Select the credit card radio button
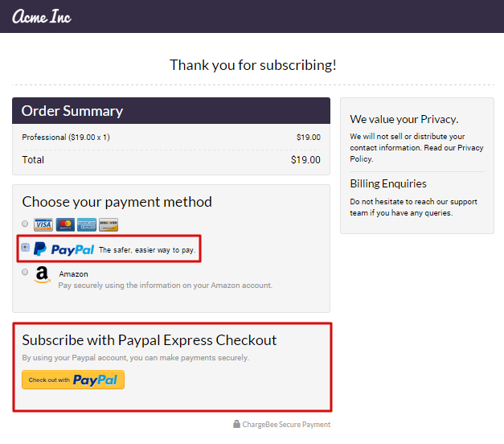 point(25,224)
